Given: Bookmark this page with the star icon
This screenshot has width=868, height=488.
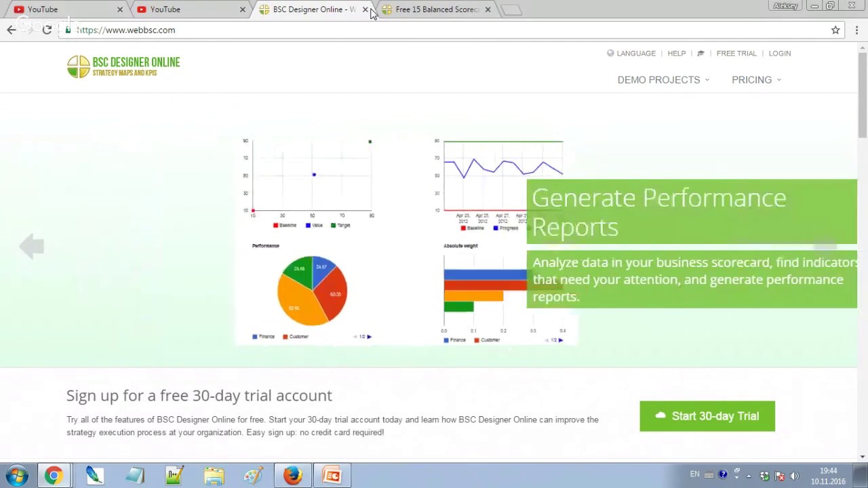Looking at the screenshot, I should pyautogui.click(x=835, y=30).
